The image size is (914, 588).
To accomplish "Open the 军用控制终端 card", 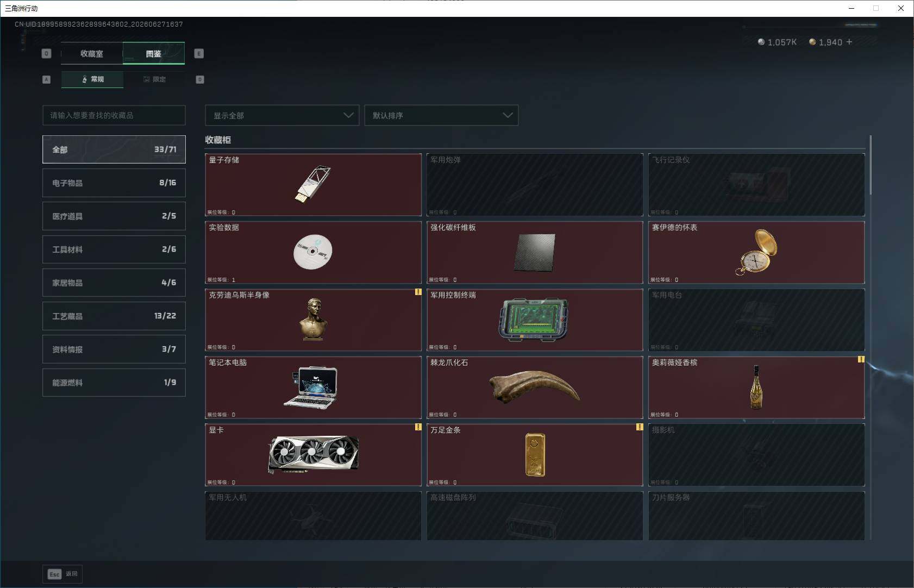I will coord(535,320).
